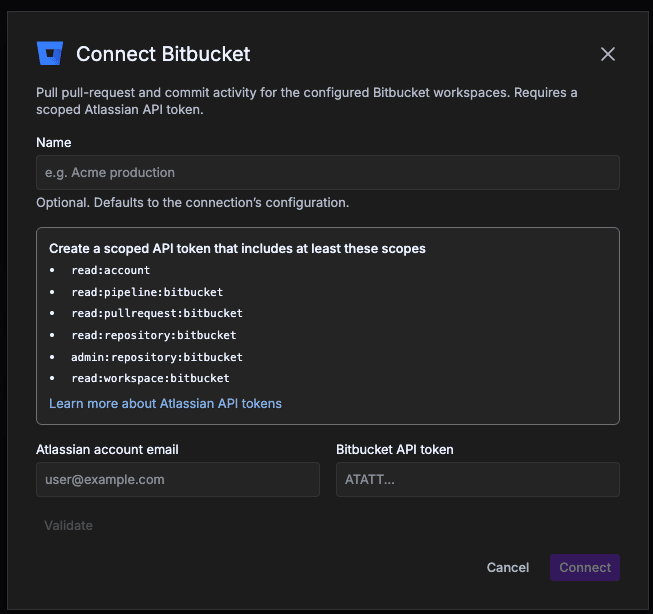Click the Bitbucket API token field
The image size is (653, 614).
(478, 479)
